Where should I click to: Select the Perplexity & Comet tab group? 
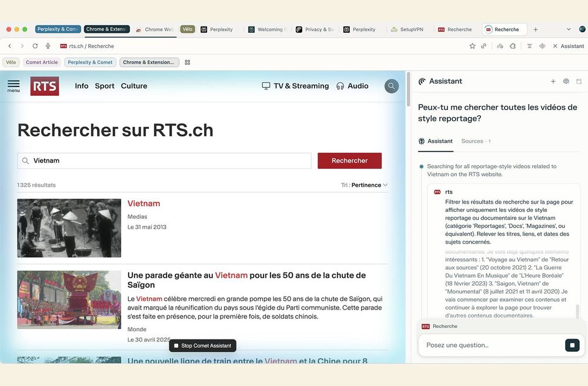(58, 29)
